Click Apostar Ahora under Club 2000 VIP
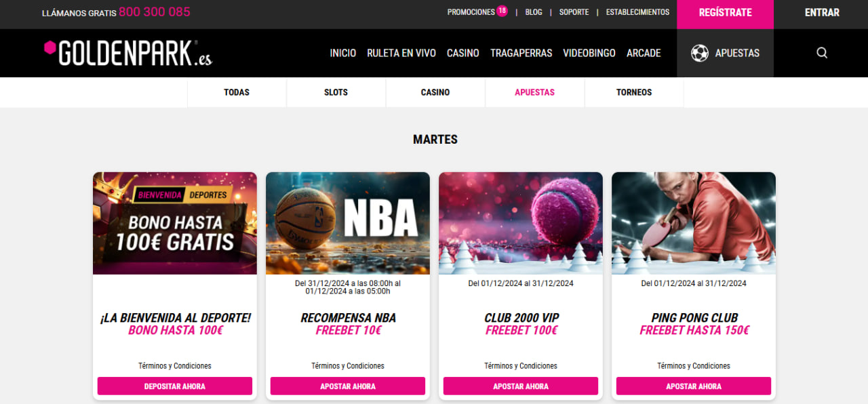The height and width of the screenshot is (404, 868). pos(521,386)
